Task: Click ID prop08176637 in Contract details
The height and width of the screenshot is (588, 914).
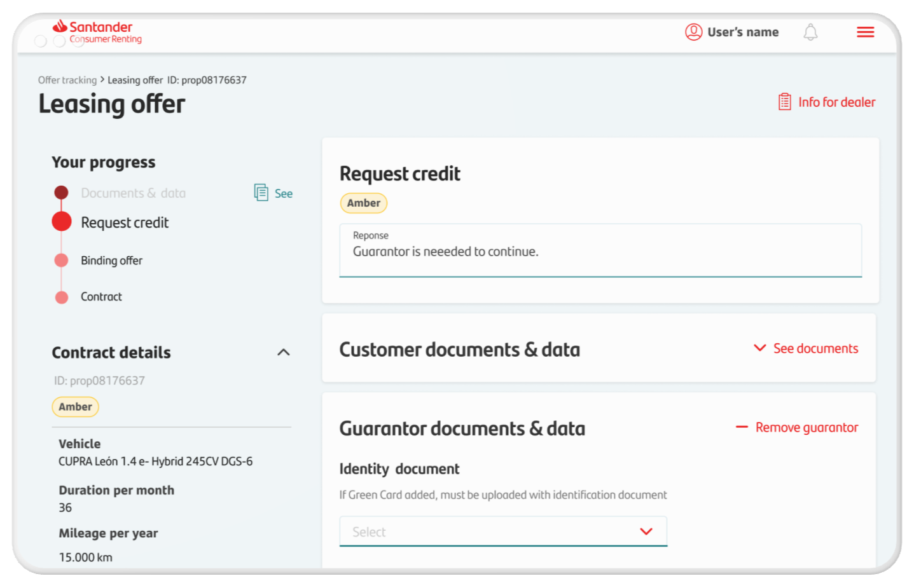Action: click(x=99, y=381)
